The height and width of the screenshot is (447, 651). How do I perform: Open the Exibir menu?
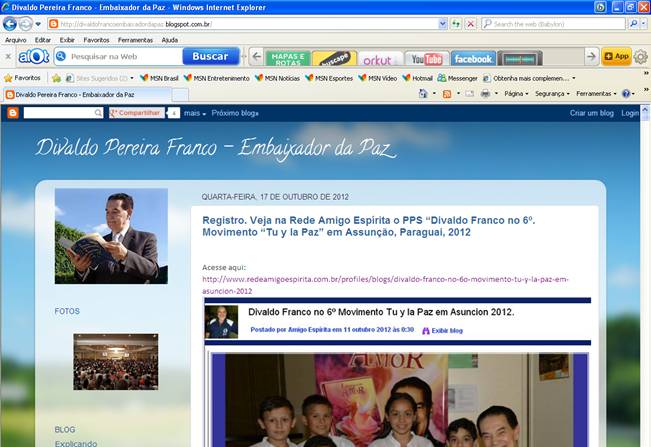[x=67, y=40]
